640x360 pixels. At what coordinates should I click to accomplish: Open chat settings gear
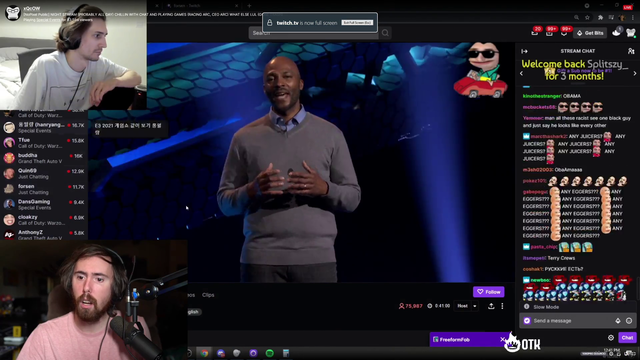tap(611, 338)
